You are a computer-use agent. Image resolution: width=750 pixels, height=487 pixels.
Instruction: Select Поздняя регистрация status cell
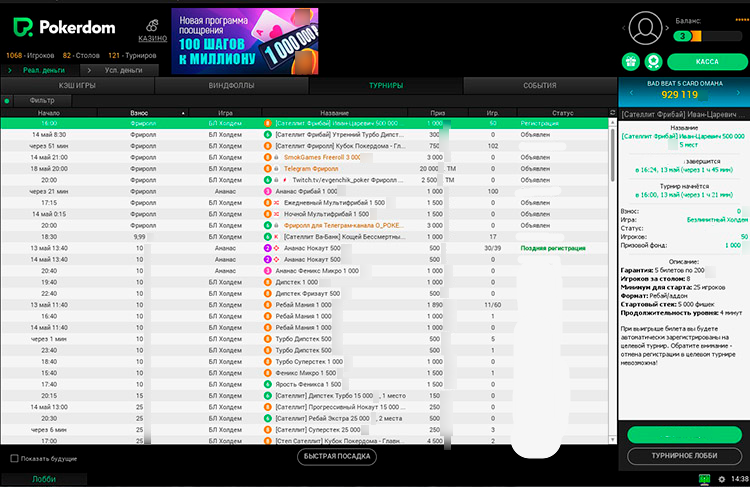tap(553, 248)
